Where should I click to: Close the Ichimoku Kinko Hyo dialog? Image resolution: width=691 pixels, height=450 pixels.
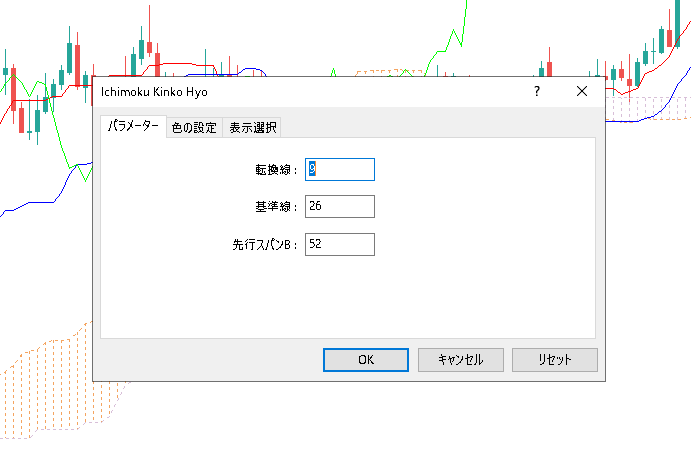tap(582, 91)
